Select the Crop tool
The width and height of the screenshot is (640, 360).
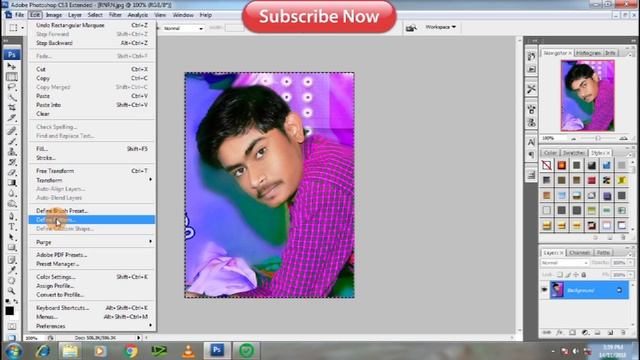click(11, 107)
